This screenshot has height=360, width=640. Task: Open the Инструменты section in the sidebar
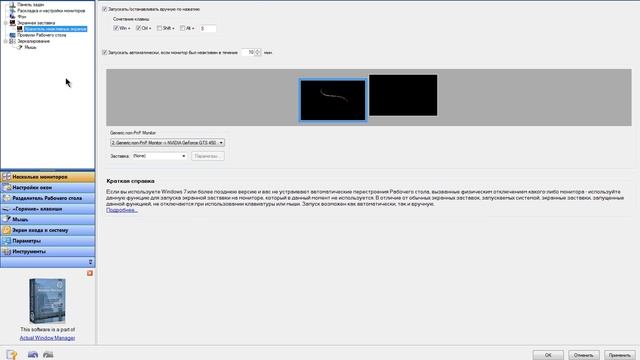click(48, 251)
